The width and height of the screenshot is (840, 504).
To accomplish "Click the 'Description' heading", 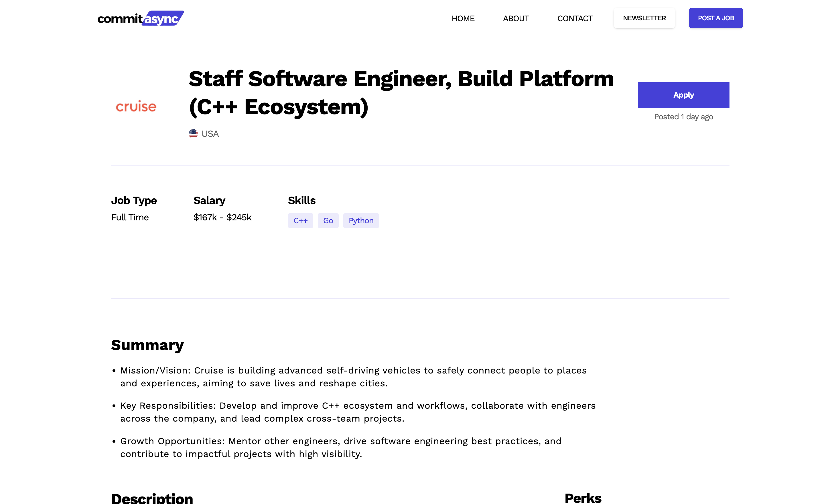I will (x=152, y=498).
